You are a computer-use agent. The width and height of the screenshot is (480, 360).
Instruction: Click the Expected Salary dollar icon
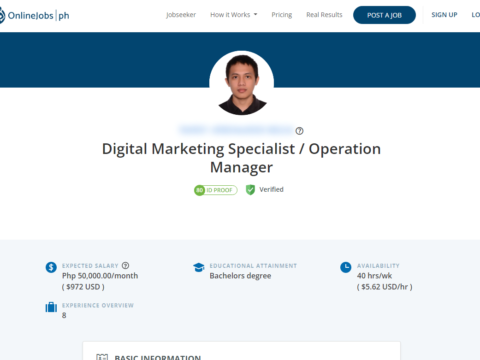pos(51,267)
